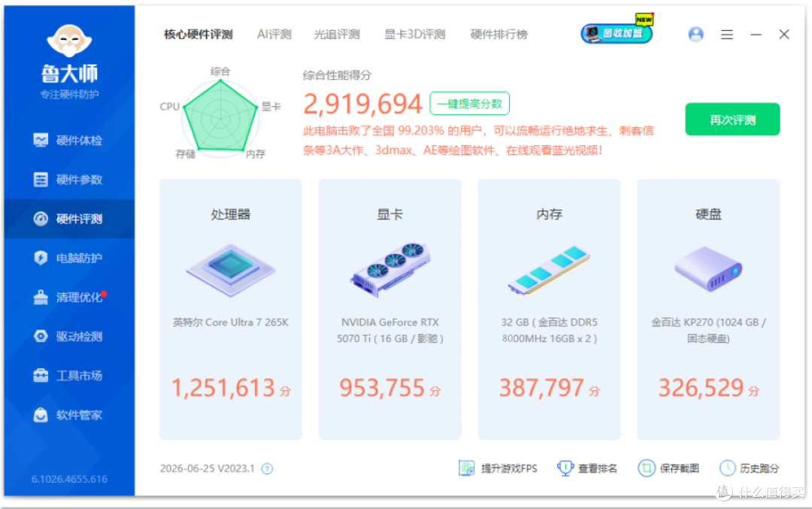Click the 历史跑分 link text
812x509 pixels.
point(759,468)
